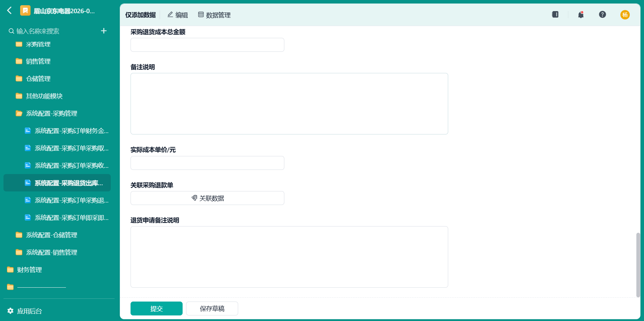Focus the 实际成本单价/元 input field
The height and width of the screenshot is (321, 644).
coord(207,163)
